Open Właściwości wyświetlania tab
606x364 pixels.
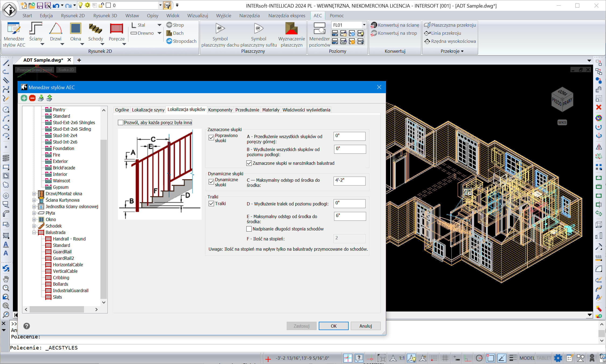coord(306,110)
